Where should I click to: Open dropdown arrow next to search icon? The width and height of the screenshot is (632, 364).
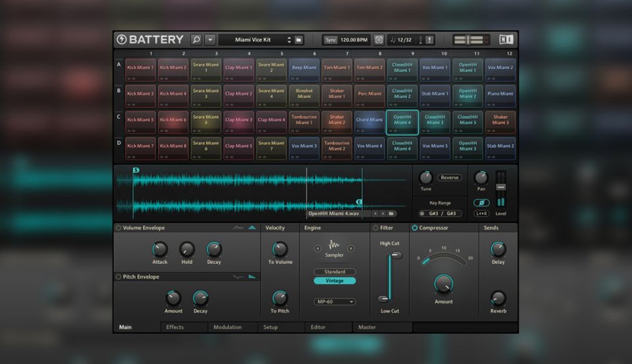point(210,39)
